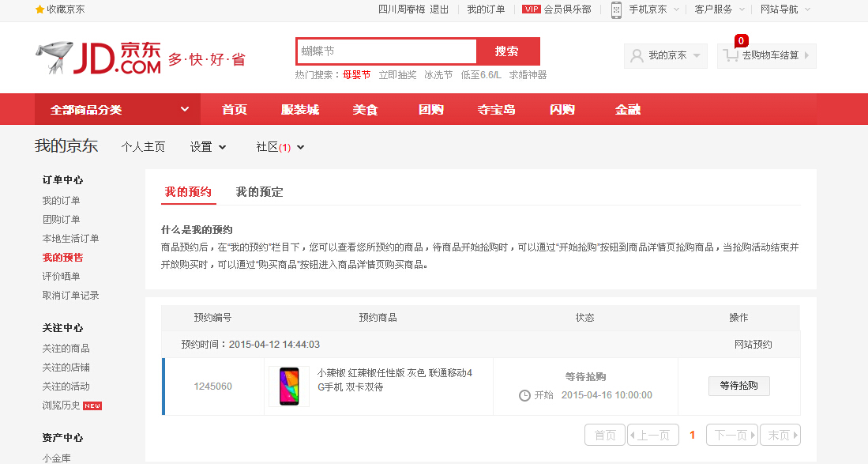
Task: Click the 等待抢购 action button
Action: coord(738,386)
